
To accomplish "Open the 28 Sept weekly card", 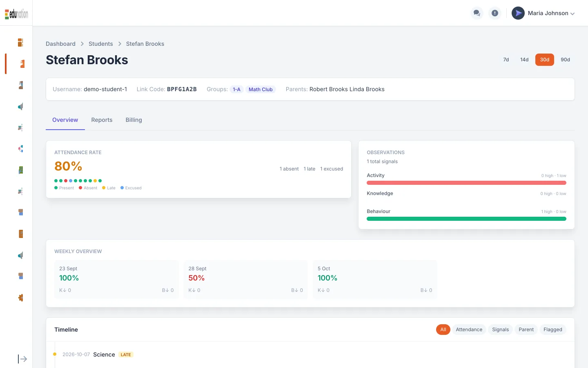I will [245, 279].
